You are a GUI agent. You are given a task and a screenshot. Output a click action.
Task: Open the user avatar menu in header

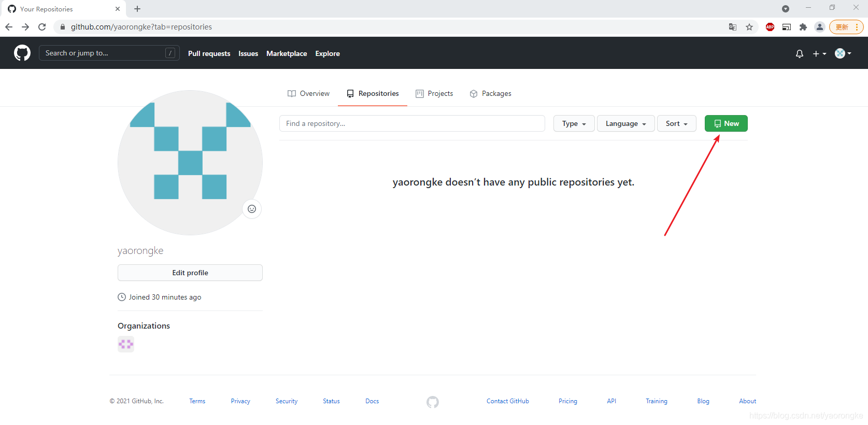click(843, 53)
